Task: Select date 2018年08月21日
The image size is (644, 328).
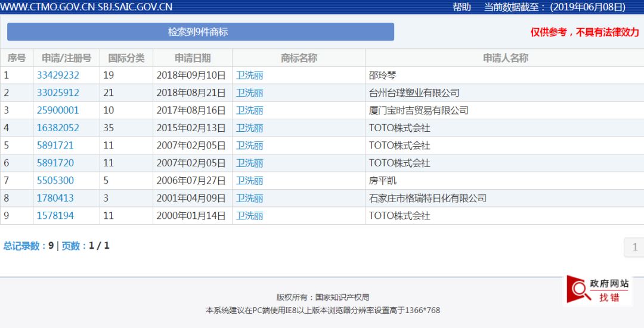Action: [191, 93]
